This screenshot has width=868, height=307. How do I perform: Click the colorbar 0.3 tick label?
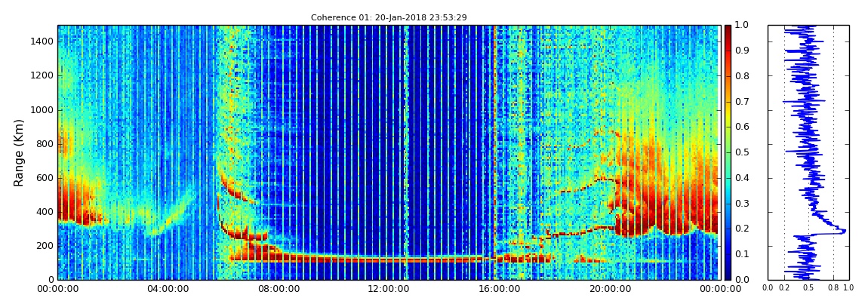(x=740, y=204)
